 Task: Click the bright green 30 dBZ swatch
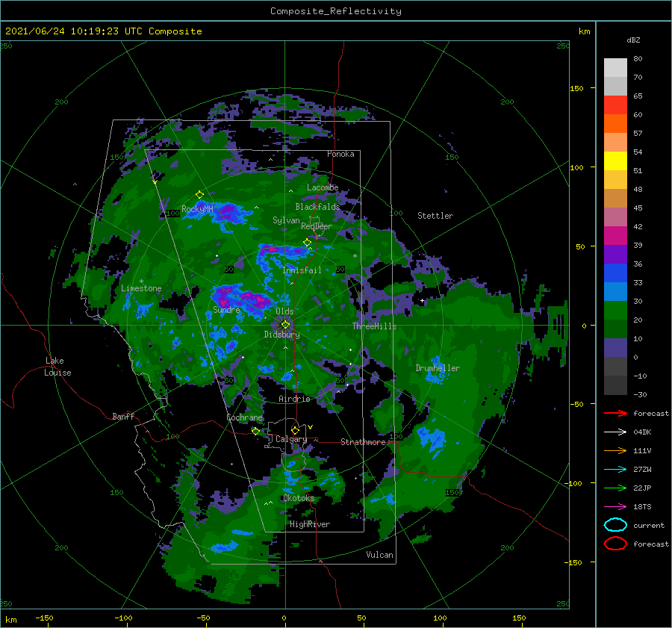pyautogui.click(x=615, y=311)
